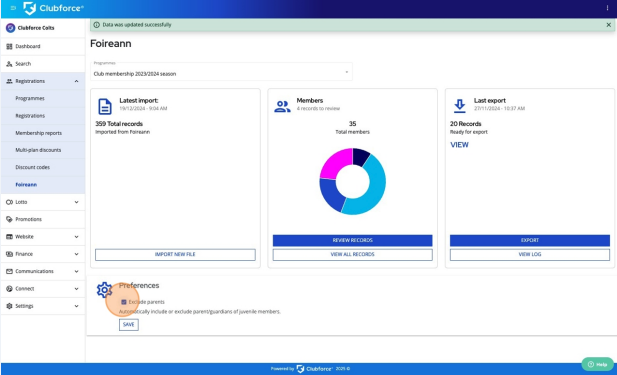Click the Registrations people icon
617x375 pixels.
tap(9, 81)
